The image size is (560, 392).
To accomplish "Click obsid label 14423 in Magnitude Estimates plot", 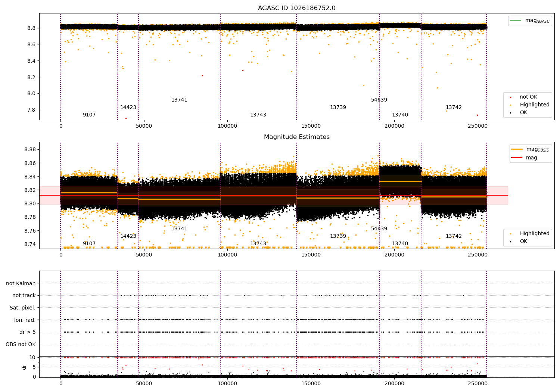I will pyautogui.click(x=128, y=236).
